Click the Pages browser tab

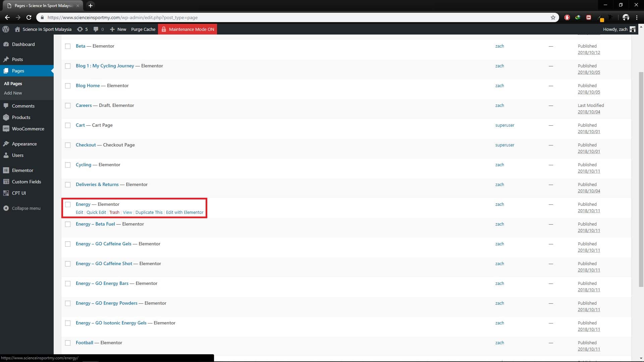pos(43,5)
